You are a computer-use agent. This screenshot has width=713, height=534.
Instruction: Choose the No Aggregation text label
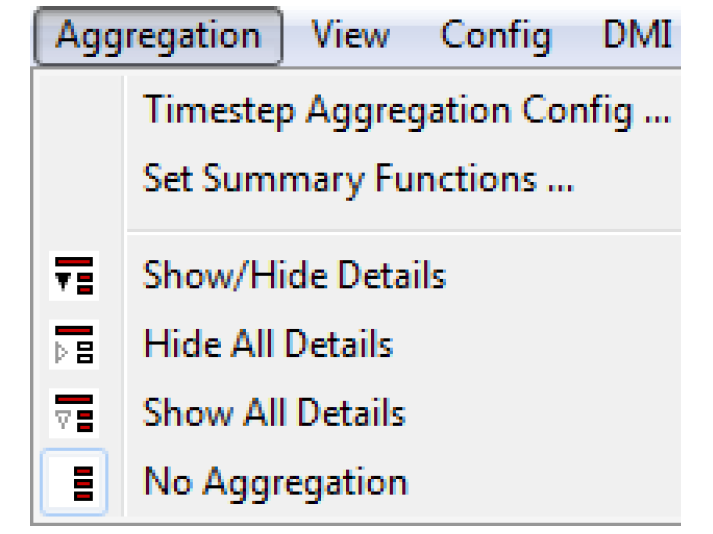276,483
